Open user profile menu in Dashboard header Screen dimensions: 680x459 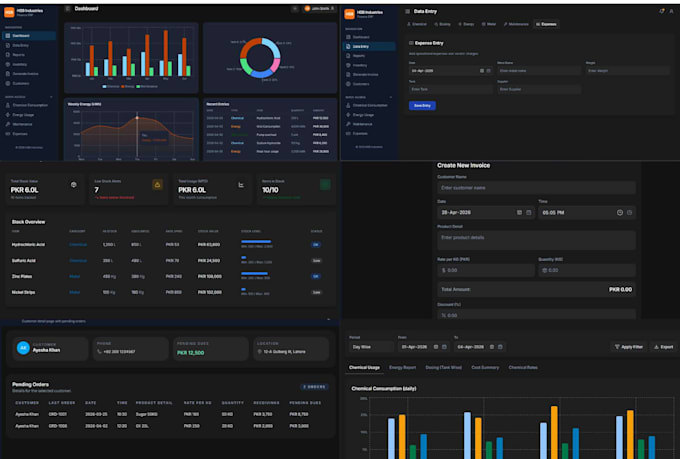320,9
